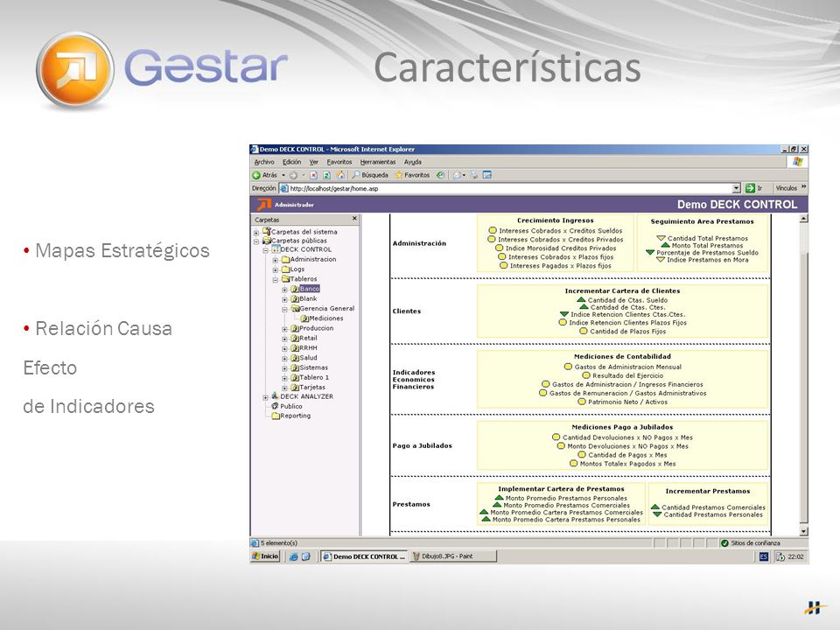
Task: Open the Archivo menu
Action: tap(264, 162)
